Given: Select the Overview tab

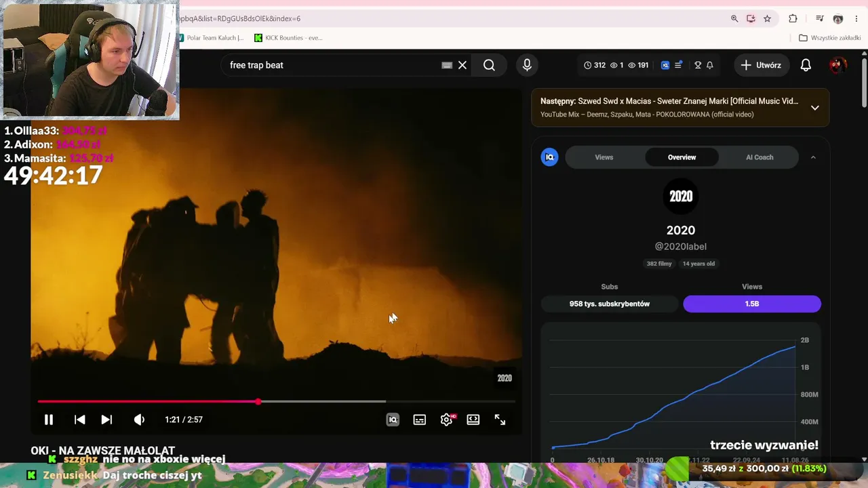Looking at the screenshot, I should 682,157.
